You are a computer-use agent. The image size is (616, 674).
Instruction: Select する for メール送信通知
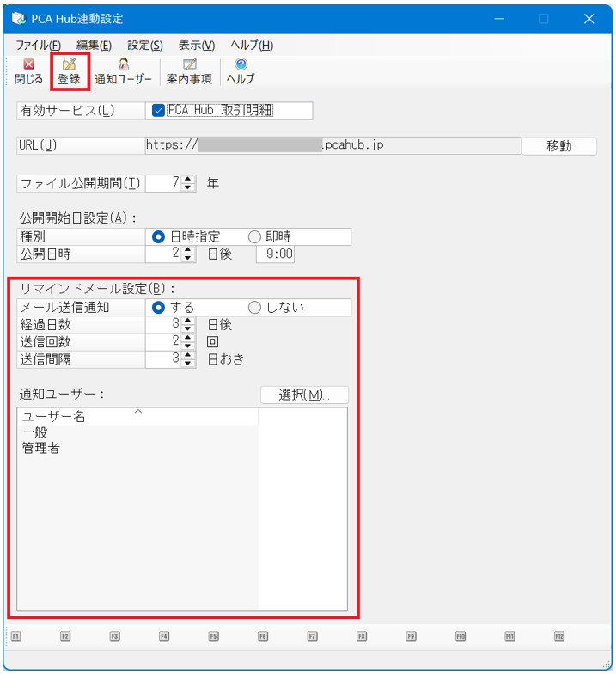[158, 308]
